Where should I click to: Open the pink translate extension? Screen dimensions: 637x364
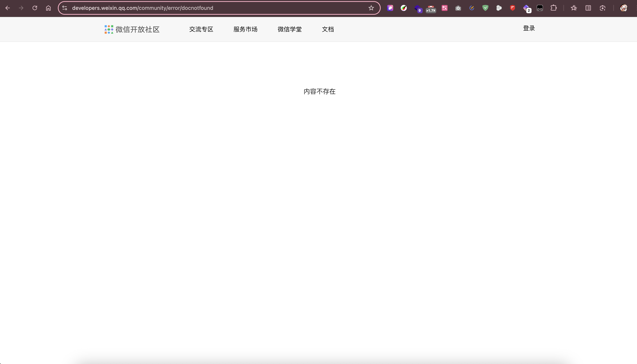[x=445, y=8]
